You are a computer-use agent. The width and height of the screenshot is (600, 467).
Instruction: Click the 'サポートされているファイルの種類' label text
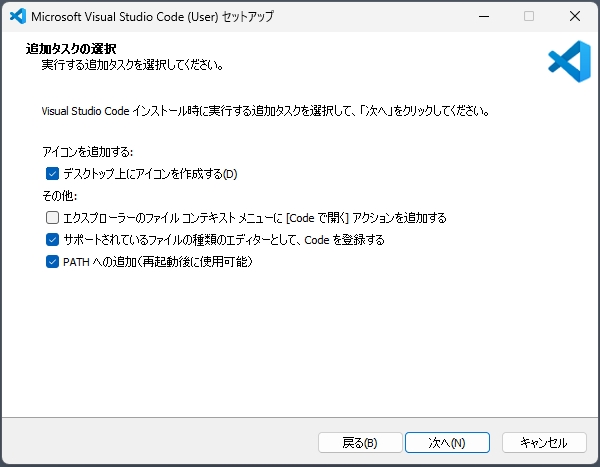[x=224, y=240]
